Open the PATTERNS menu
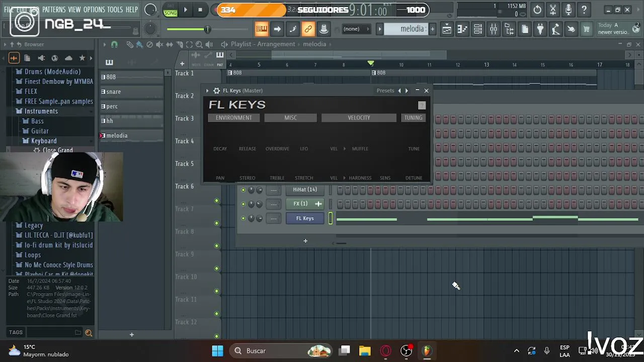Image resolution: width=644 pixels, height=362 pixels. pyautogui.click(x=54, y=10)
